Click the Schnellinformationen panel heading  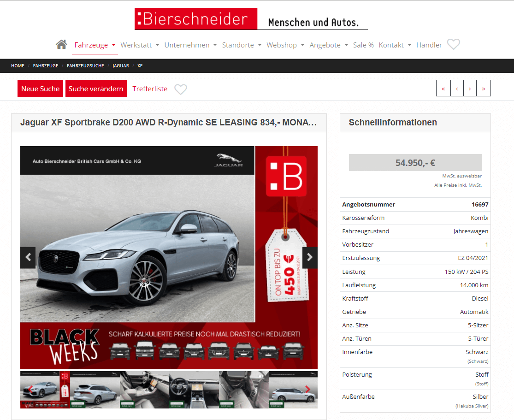click(393, 123)
